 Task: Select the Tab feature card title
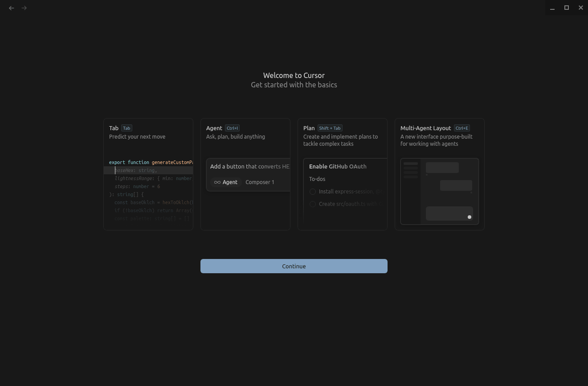(x=114, y=128)
